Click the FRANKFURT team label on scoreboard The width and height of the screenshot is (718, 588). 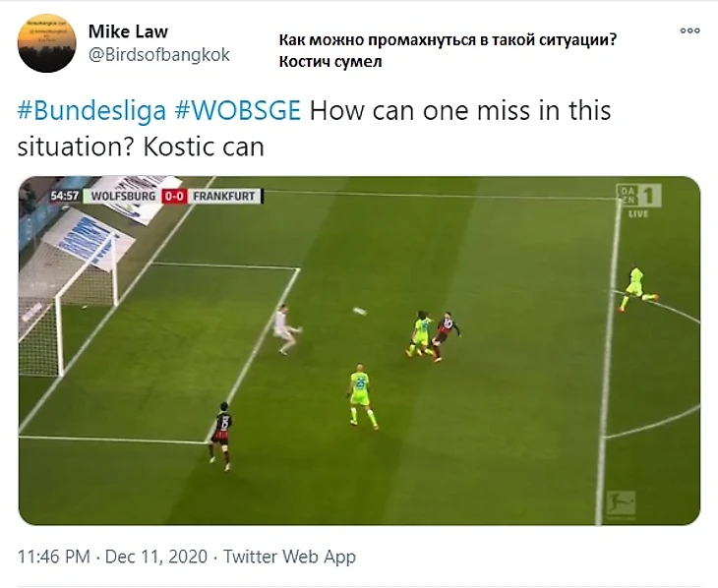tap(224, 196)
